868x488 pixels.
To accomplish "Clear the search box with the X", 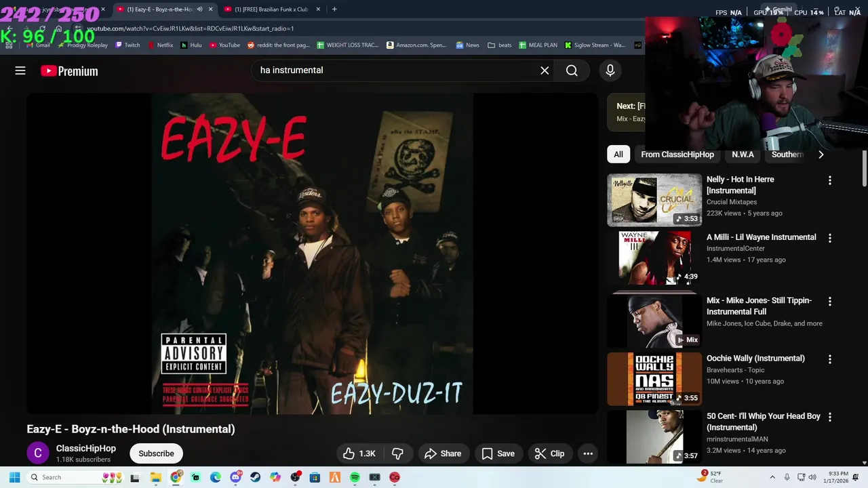I will pos(545,70).
